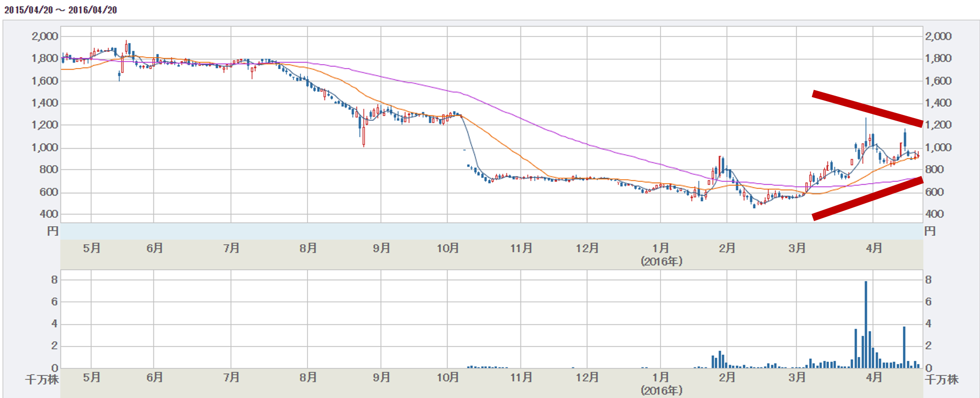Select 12月 label under the volume chart
The width and height of the screenshot is (980, 398).
tap(587, 377)
